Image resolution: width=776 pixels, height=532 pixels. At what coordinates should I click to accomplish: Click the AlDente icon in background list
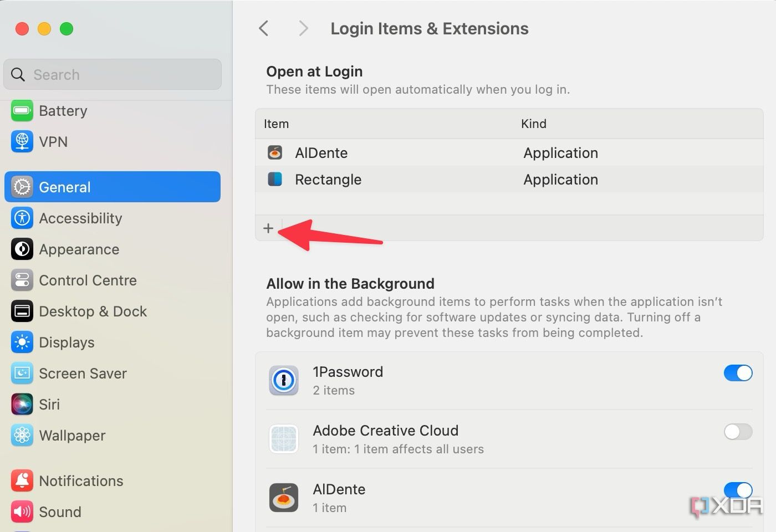coord(284,498)
